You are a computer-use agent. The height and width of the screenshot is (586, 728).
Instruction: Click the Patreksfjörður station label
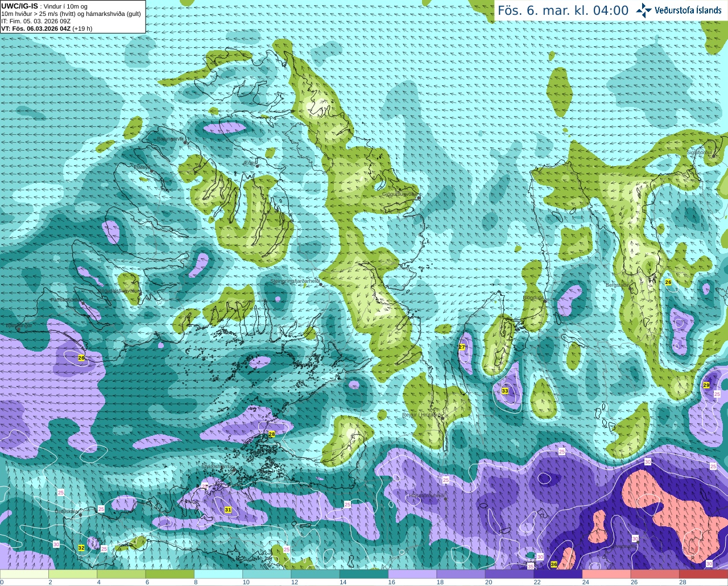click(x=67, y=299)
